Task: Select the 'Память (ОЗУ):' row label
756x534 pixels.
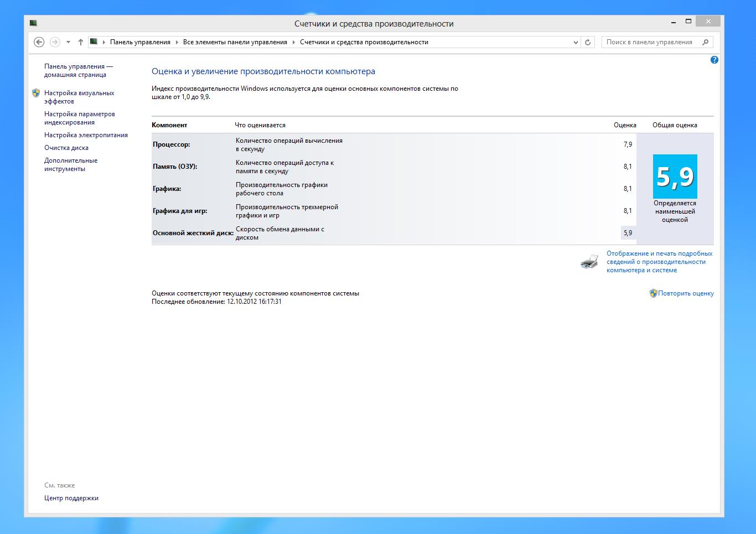Action: [x=175, y=167]
